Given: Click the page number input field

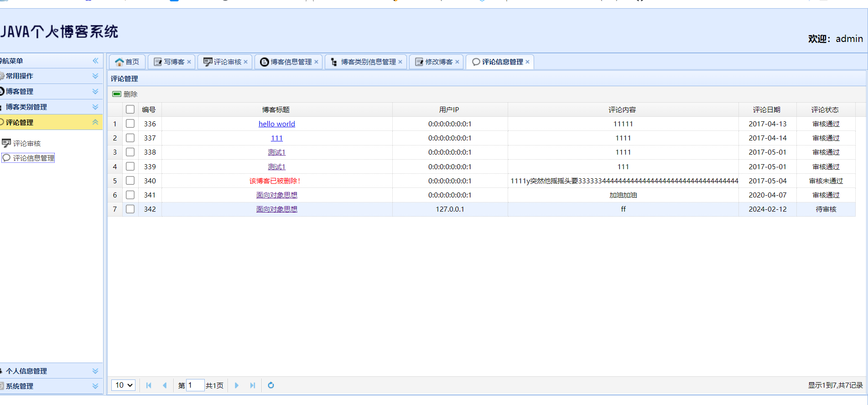Looking at the screenshot, I should click(195, 385).
